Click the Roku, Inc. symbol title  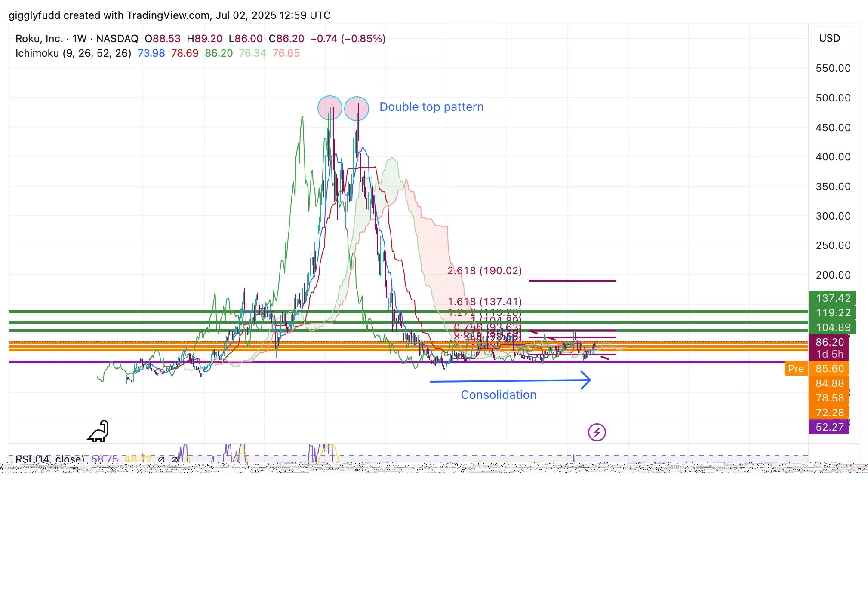click(39, 39)
